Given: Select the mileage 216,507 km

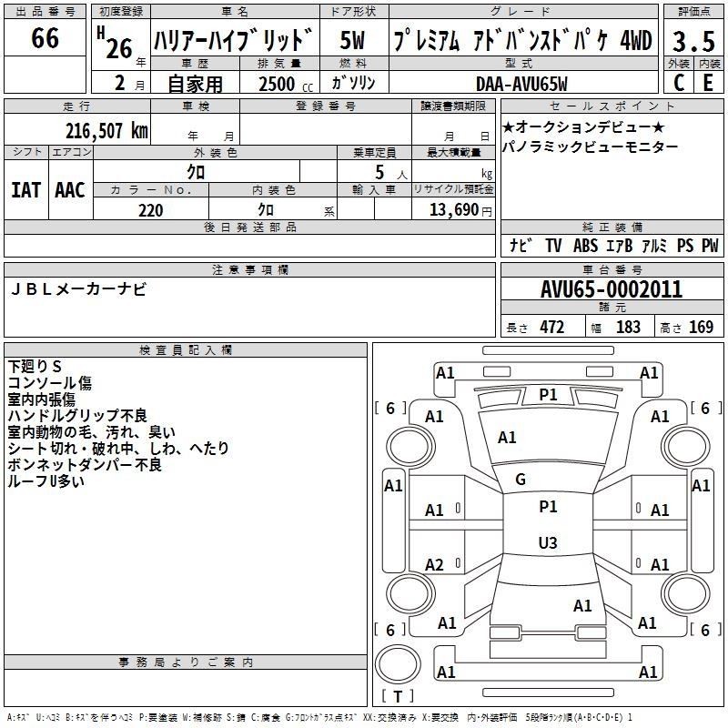Looking at the screenshot, I should [x=106, y=131].
